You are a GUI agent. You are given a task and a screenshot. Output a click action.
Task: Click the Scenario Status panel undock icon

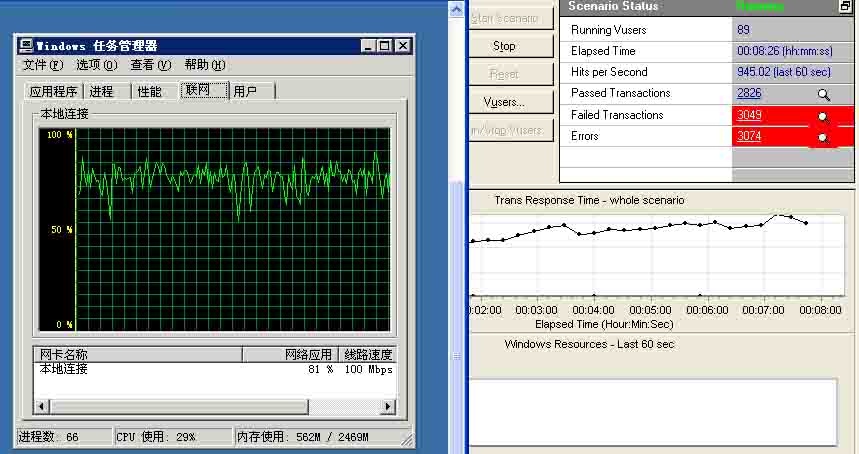coord(846,6)
